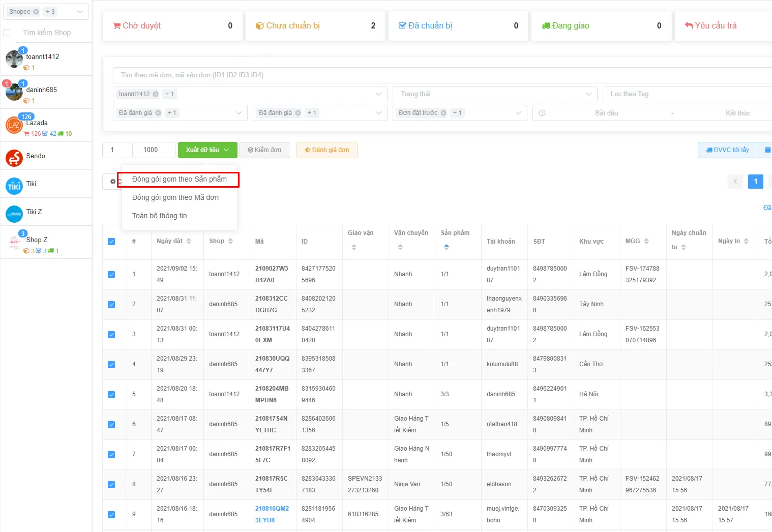Go to page 1 in pagination
Screen dimensions: 772x532
(756, 182)
